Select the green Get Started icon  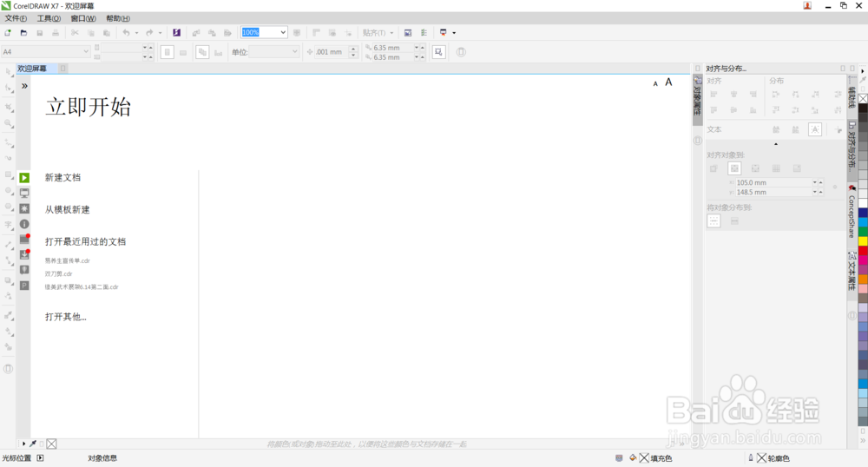(x=24, y=178)
